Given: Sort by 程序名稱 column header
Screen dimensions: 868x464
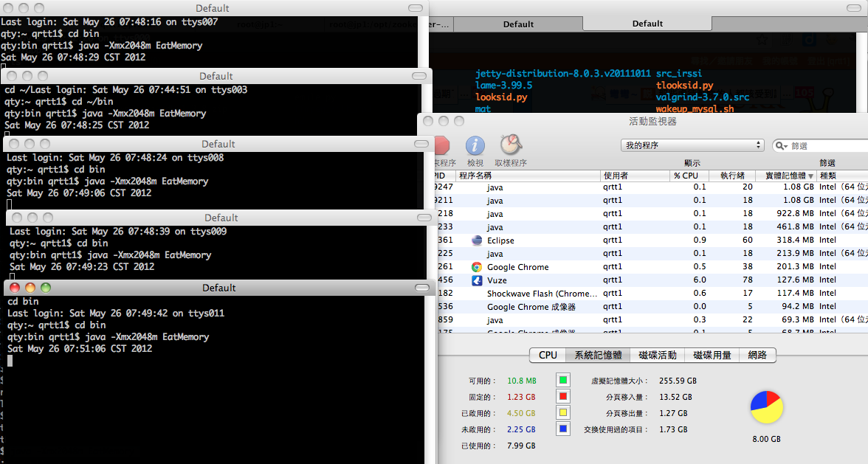Looking at the screenshot, I should 528,176.
